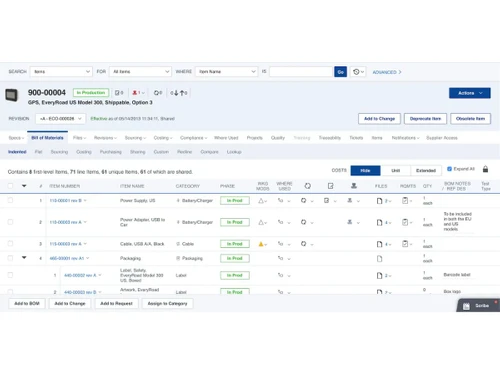Select the Packaging row checkbox

[x=10, y=258]
